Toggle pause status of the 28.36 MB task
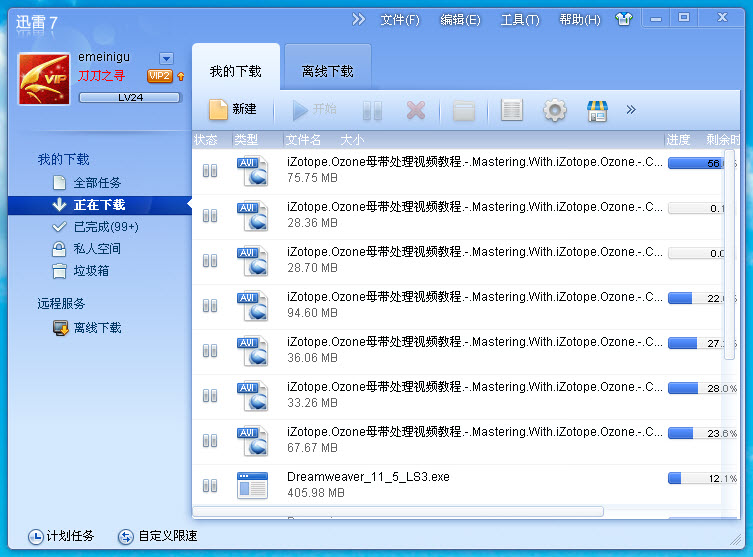 pyautogui.click(x=210, y=216)
